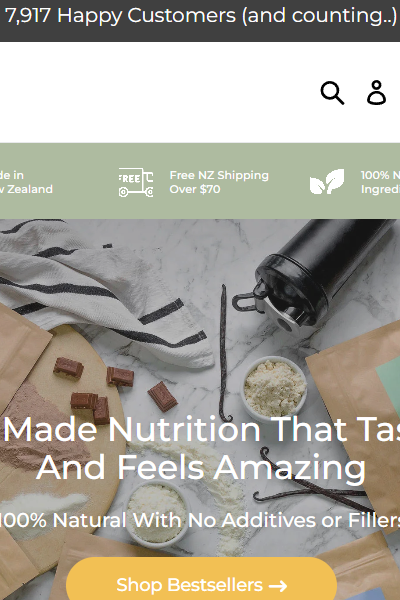Screen dimensions: 400x600
Task: Click the 100% Natural Ingredients text
Action: tap(380, 182)
